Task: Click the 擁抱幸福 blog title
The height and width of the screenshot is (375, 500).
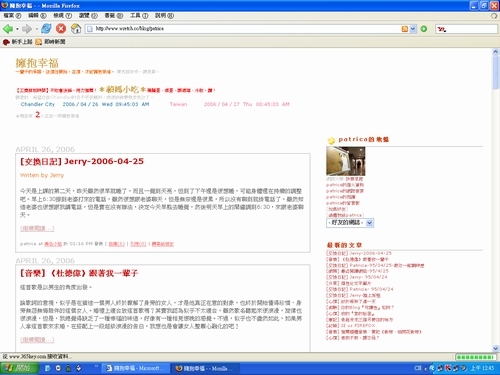Action: 37,63
